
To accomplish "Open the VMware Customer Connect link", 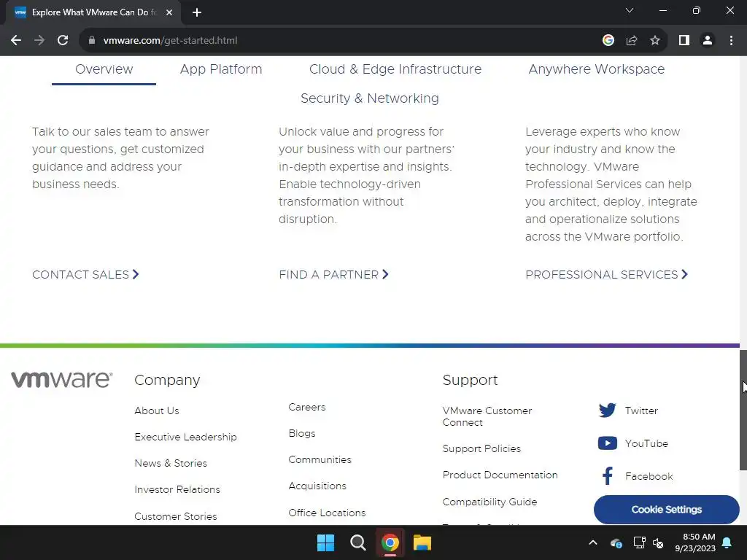I will tap(487, 416).
